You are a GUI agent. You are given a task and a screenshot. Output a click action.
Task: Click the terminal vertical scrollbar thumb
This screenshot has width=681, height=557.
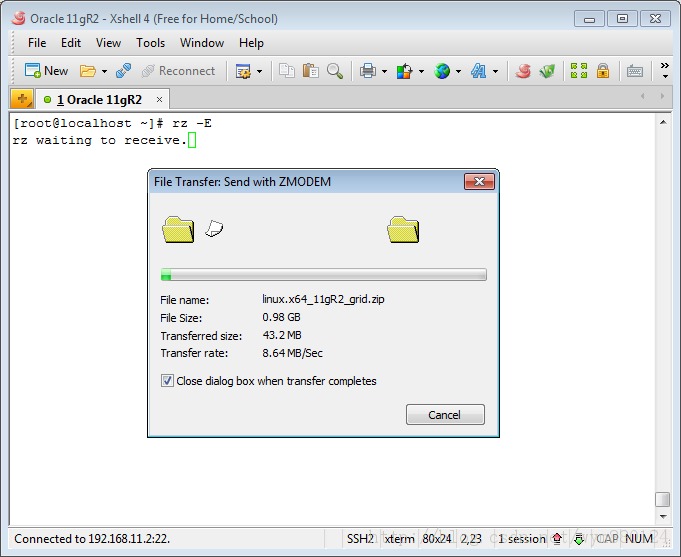(662, 499)
